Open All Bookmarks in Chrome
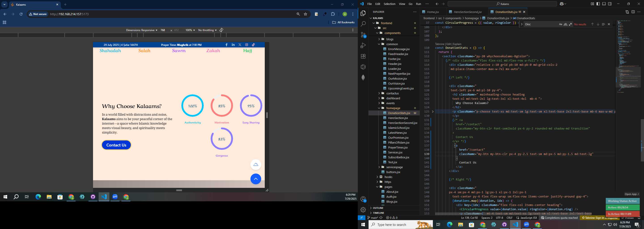The height and width of the screenshot is (229, 644). (343, 23)
